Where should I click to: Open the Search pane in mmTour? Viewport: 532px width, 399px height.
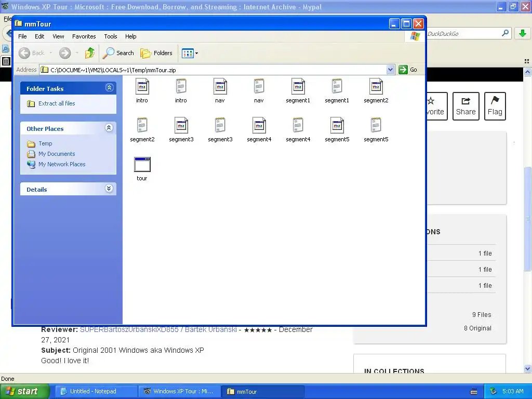coord(118,53)
